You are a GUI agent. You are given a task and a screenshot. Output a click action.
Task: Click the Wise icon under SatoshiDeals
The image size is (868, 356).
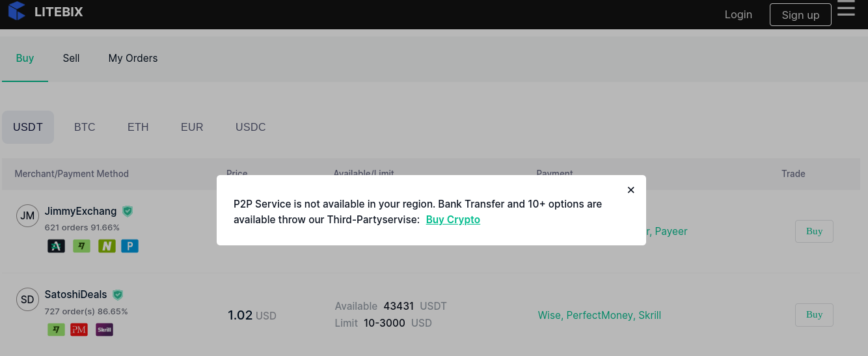pyautogui.click(x=57, y=329)
